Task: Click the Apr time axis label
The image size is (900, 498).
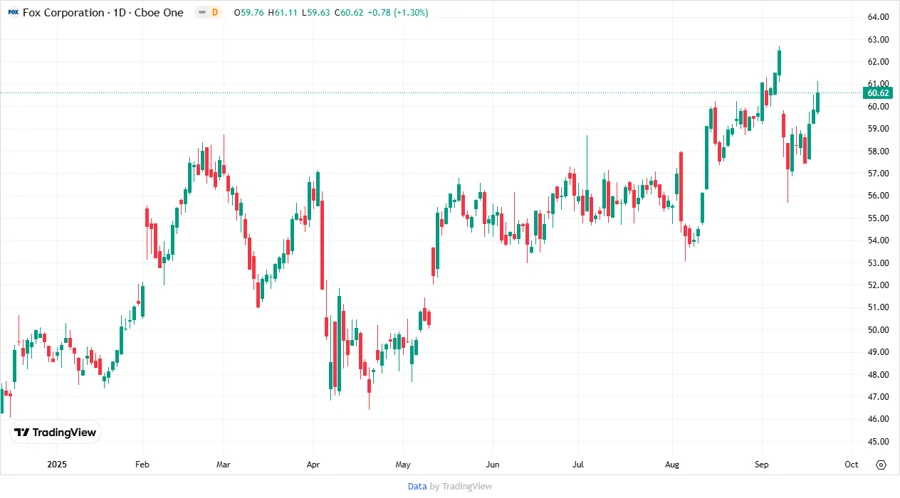Action: point(313,464)
